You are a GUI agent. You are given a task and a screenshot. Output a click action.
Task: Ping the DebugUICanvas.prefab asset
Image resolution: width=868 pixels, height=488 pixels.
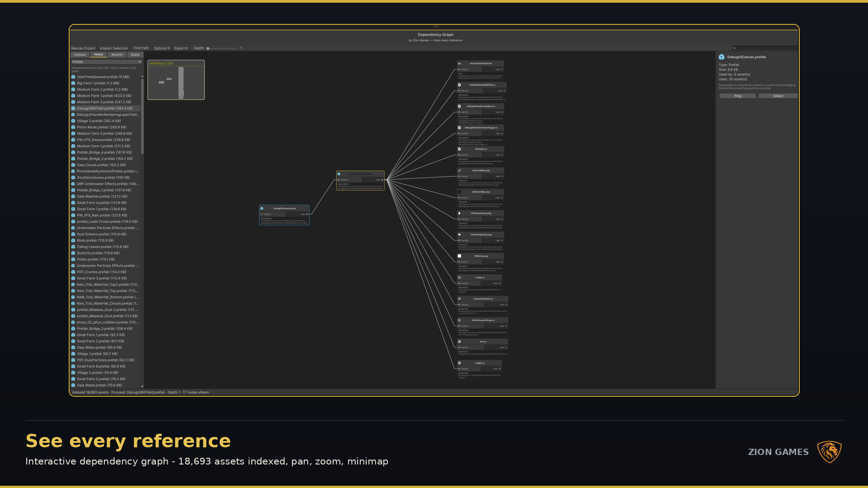click(737, 96)
